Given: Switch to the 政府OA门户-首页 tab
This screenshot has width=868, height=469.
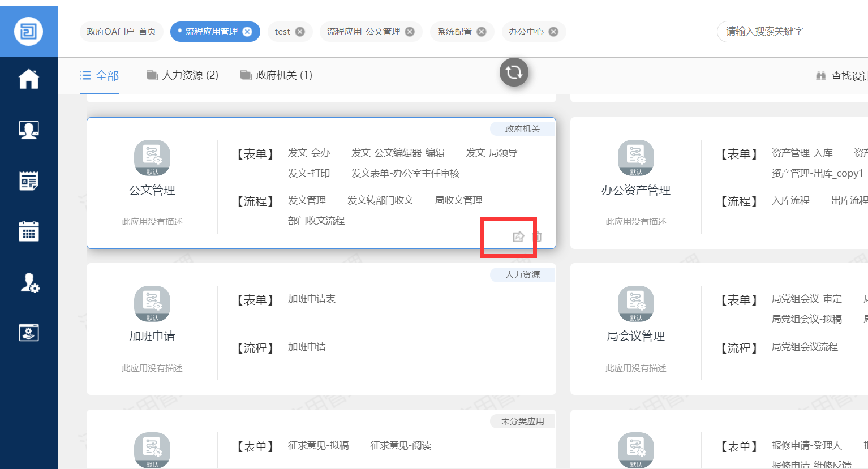Looking at the screenshot, I should pos(121,32).
